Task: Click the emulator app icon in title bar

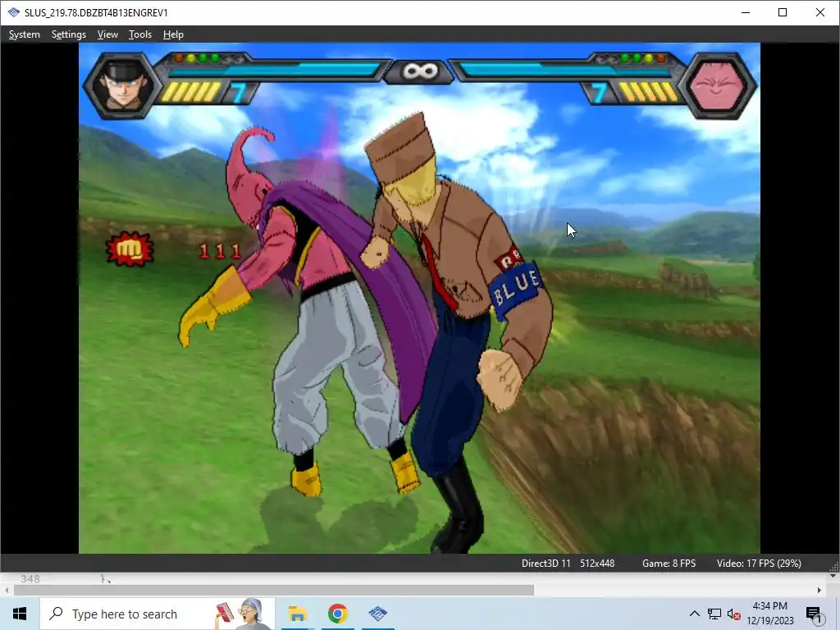Action: coord(13,12)
